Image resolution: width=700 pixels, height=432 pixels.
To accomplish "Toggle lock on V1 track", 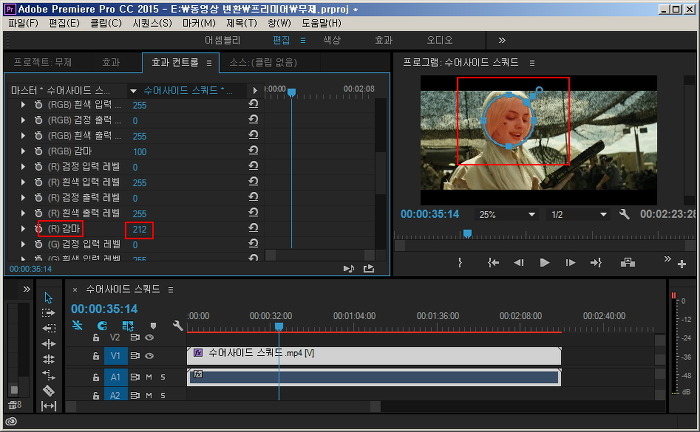I will click(x=96, y=356).
